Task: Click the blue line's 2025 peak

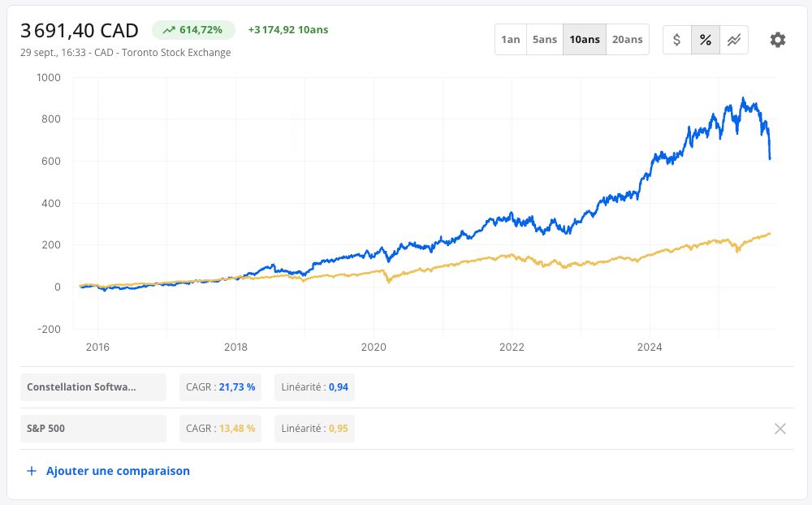Action: click(x=743, y=98)
